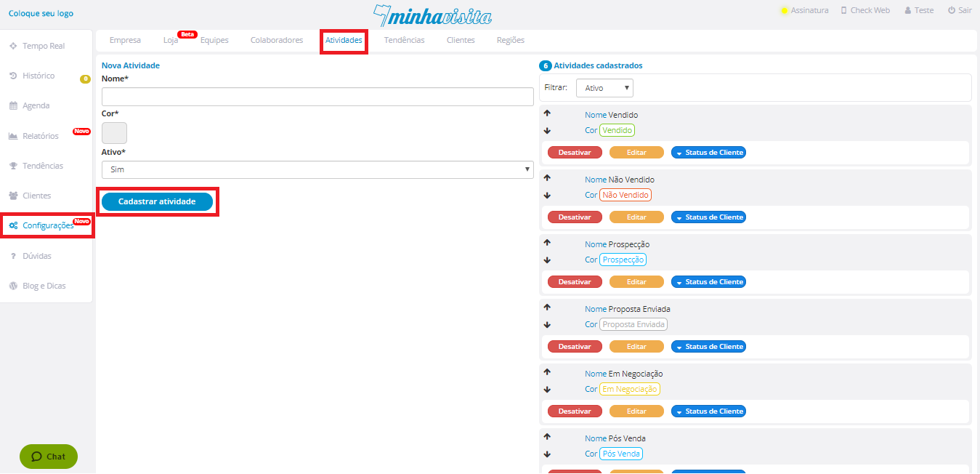The image size is (980, 474).
Task: Click the Cadastrar atividade button
Action: (157, 201)
